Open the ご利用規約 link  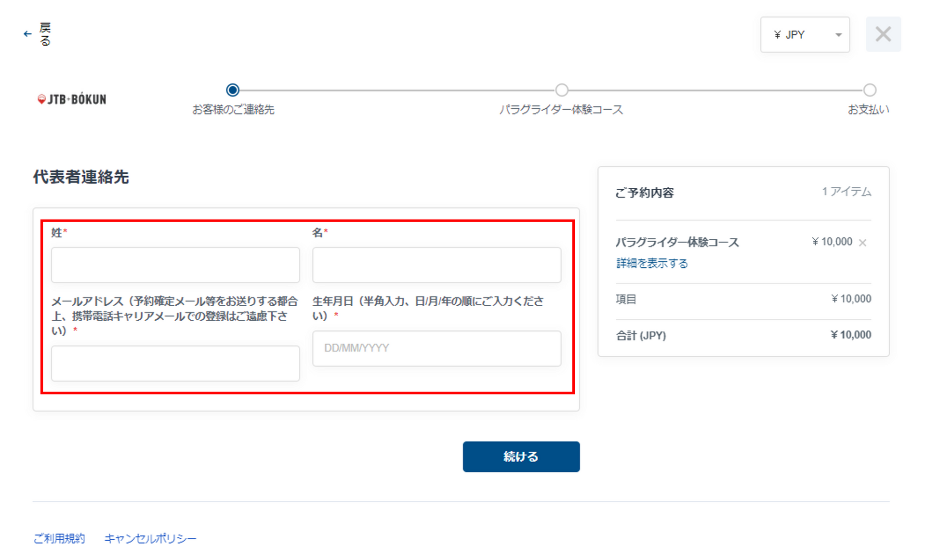tap(59, 538)
